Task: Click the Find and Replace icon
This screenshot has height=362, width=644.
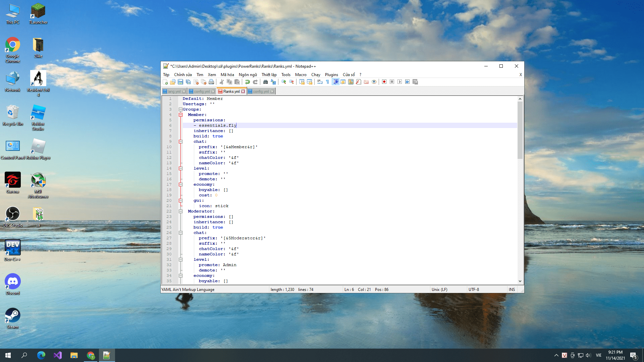Action: click(x=273, y=82)
